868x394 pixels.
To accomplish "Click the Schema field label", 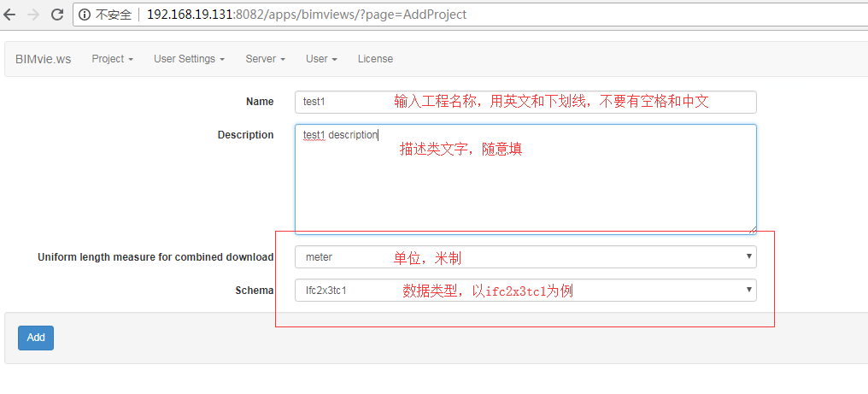I will tap(255, 291).
